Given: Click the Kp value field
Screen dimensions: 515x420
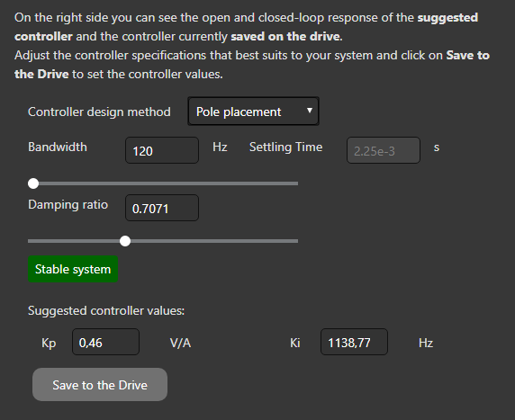Looking at the screenshot, I should pos(105,342).
